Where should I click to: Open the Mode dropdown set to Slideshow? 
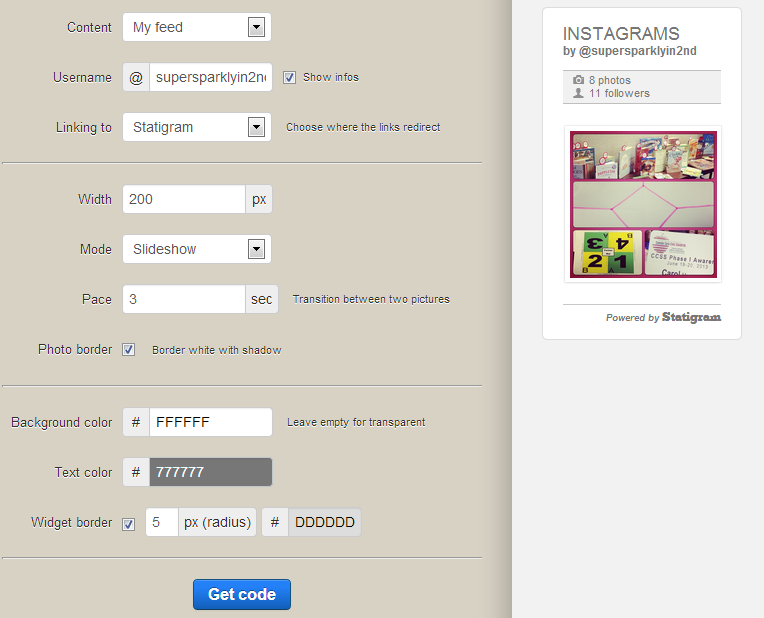point(197,250)
